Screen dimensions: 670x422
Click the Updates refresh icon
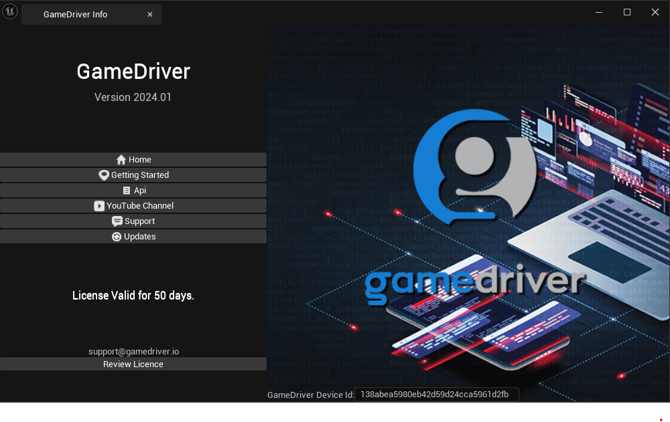(116, 237)
